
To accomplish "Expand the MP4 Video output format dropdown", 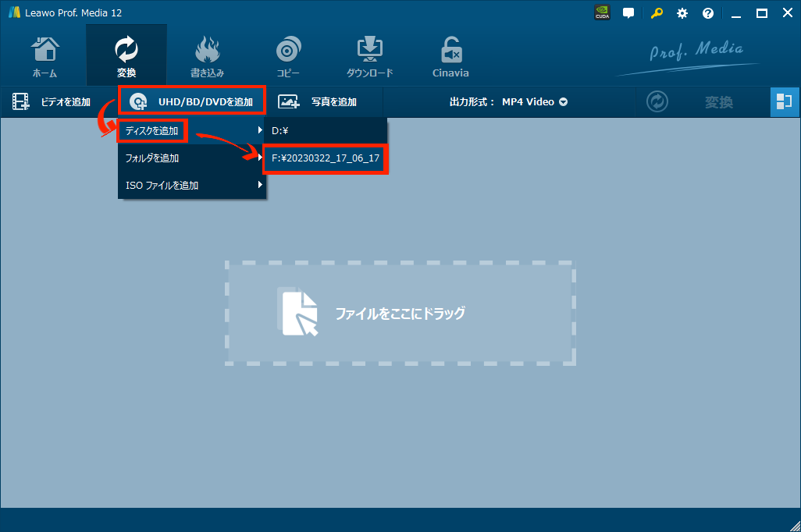I will coord(534,102).
